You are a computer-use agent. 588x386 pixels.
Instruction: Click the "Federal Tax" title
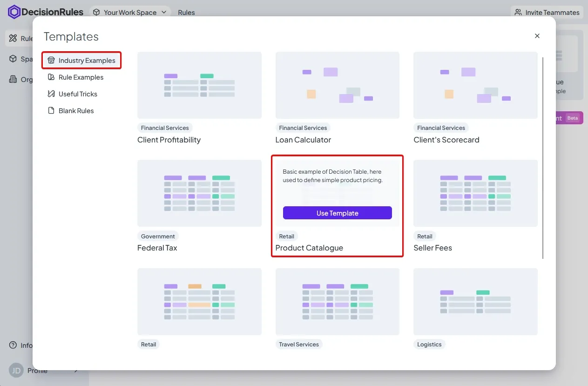pyautogui.click(x=157, y=248)
